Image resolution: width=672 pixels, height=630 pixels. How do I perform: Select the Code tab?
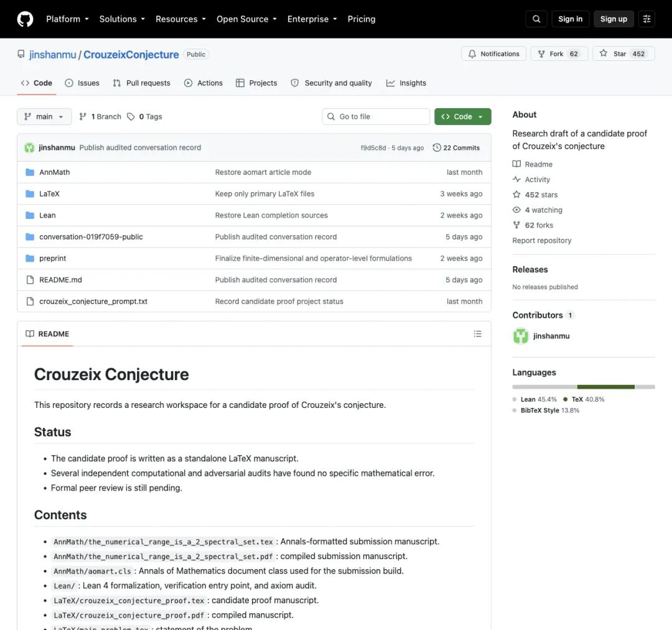(x=37, y=83)
